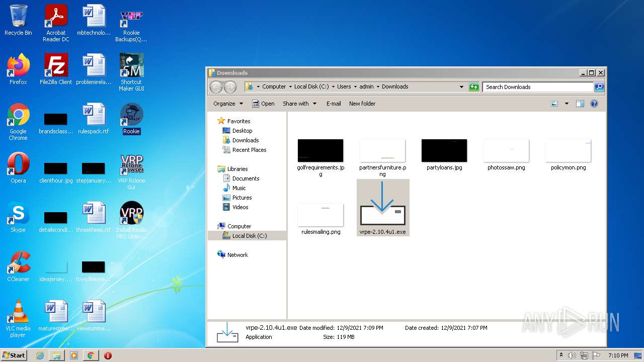The width and height of the screenshot is (644, 362).
Task: Click in the Search Downloads field
Action: coord(538,87)
